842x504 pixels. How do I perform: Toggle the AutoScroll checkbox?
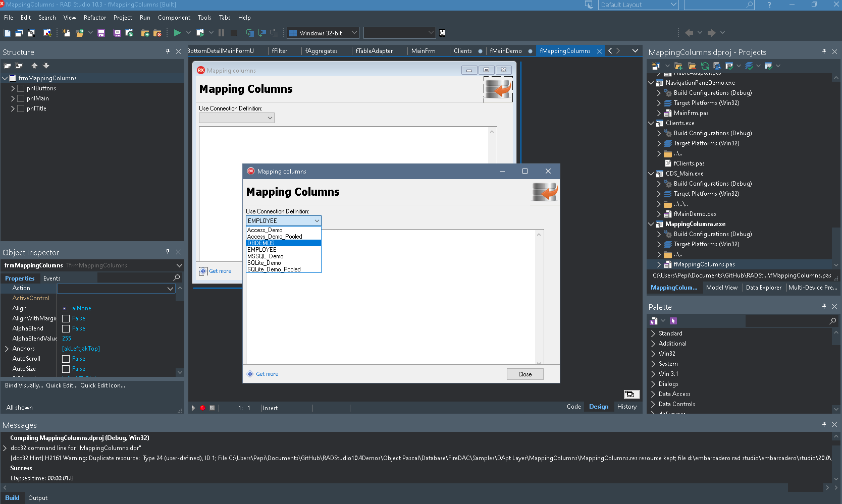tap(66, 359)
